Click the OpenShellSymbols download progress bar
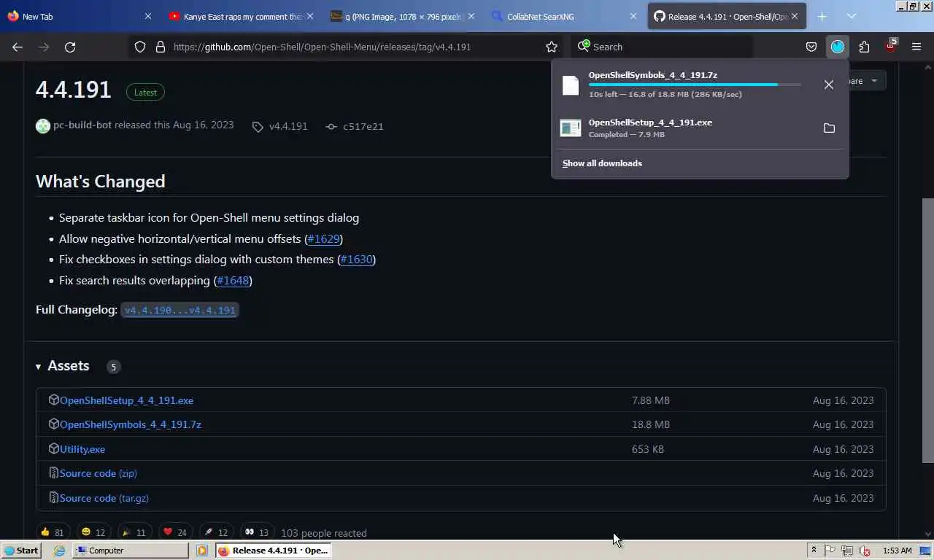 click(694, 85)
